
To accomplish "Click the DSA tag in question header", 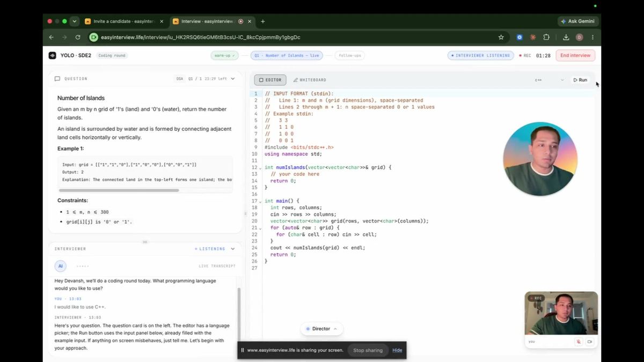I will pos(179,79).
